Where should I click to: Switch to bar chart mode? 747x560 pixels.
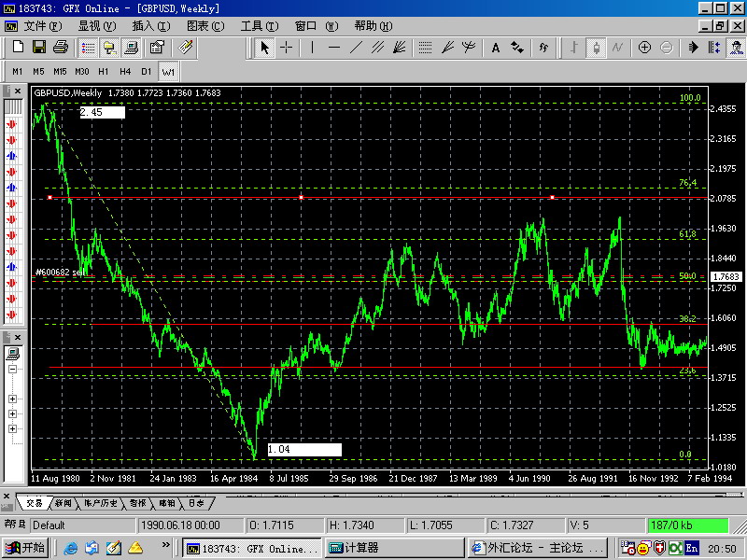pos(574,48)
